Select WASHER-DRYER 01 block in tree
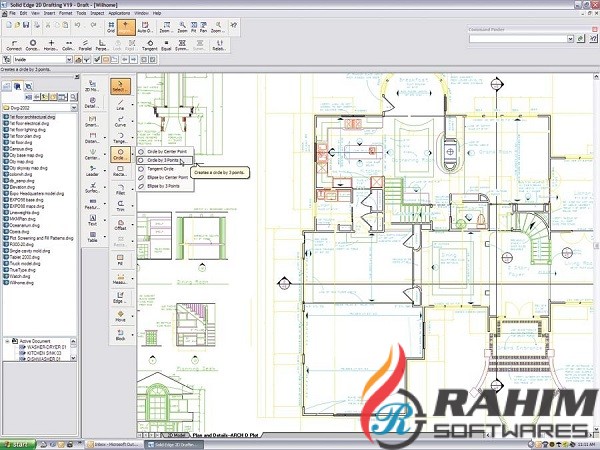This screenshot has width=600, height=450. (42, 347)
